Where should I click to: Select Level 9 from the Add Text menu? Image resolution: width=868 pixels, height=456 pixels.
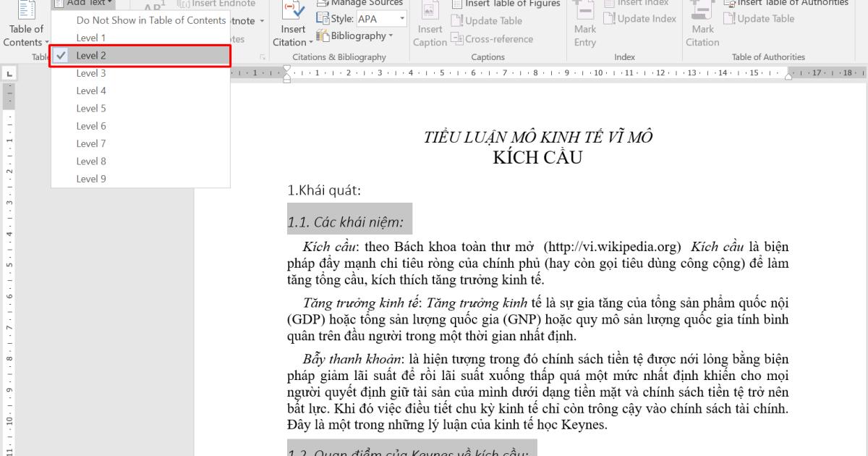90,178
